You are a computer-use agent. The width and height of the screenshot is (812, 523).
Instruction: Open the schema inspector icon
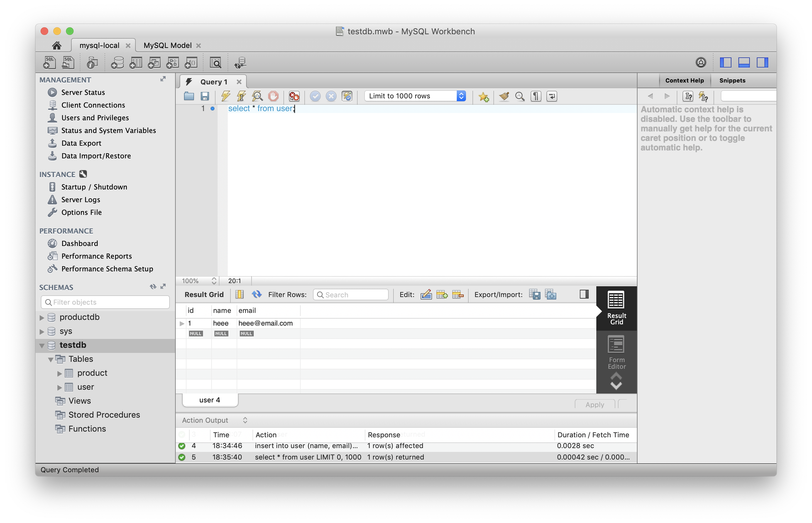pos(92,63)
